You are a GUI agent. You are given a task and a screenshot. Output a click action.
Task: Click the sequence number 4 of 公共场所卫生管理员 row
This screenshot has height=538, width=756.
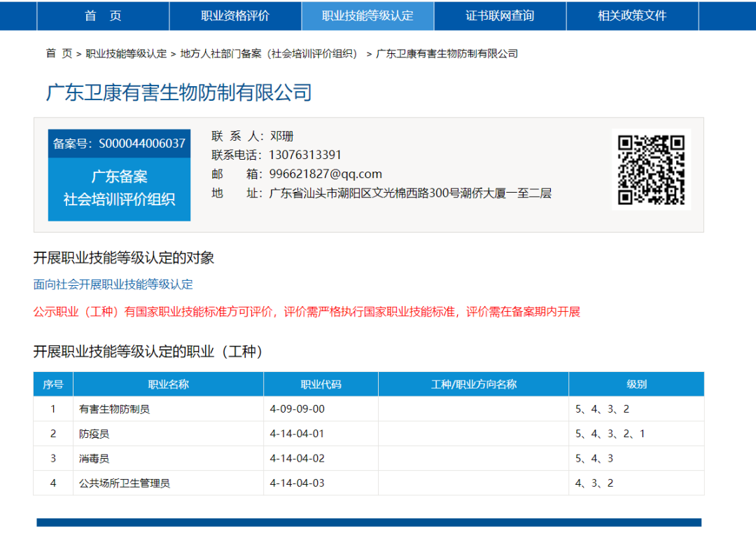click(53, 483)
